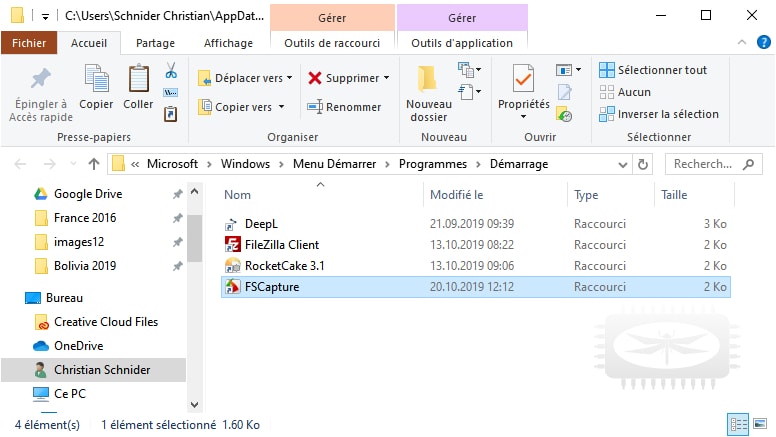This screenshot has height=437, width=776.
Task: Switch to the Partage tab
Action: coord(155,43)
